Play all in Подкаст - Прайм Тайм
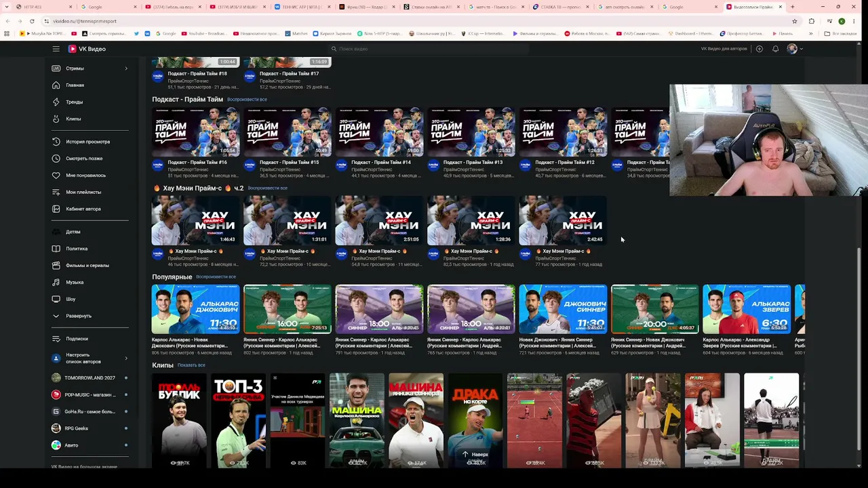The height and width of the screenshot is (488, 868). click(x=247, y=100)
